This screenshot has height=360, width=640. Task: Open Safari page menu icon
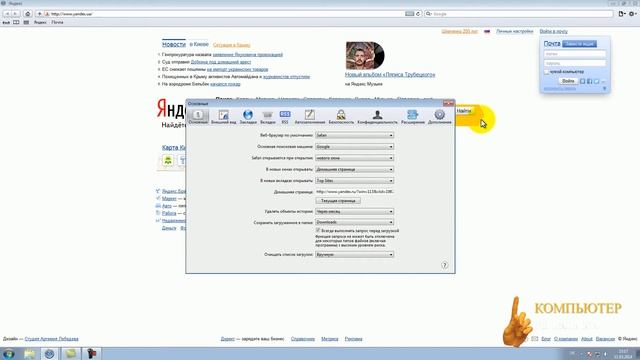point(622,14)
